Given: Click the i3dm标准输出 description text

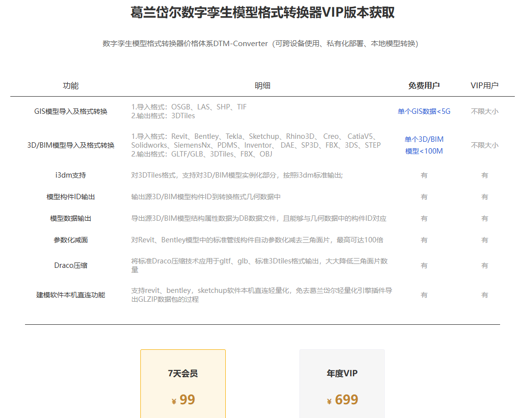Looking at the screenshot, I should pyautogui.click(x=237, y=175).
